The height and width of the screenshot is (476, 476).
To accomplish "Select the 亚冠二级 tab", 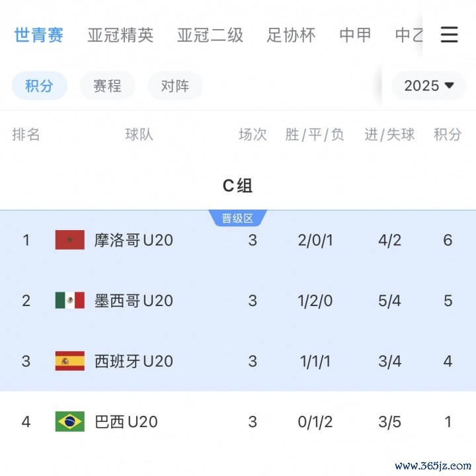I will pyautogui.click(x=210, y=35).
